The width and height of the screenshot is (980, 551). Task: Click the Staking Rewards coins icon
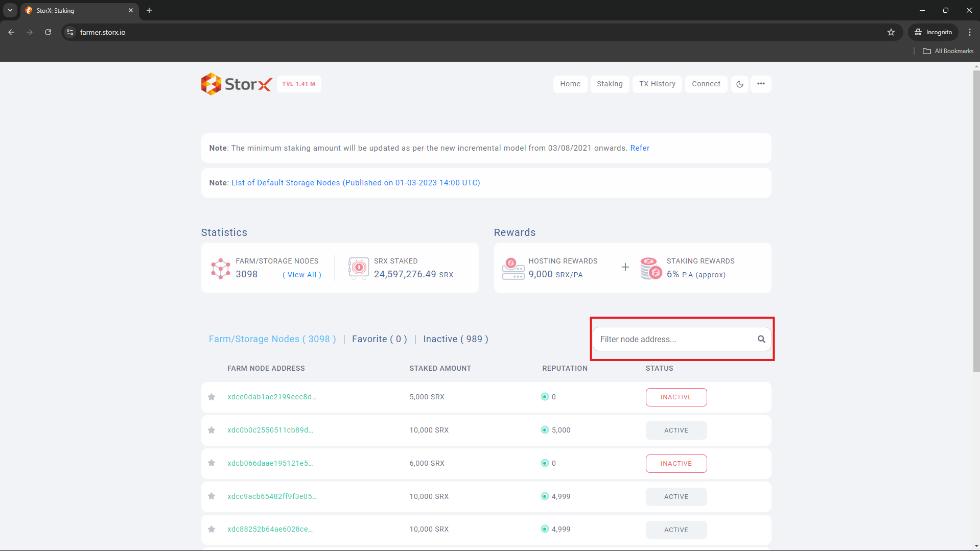[650, 268]
